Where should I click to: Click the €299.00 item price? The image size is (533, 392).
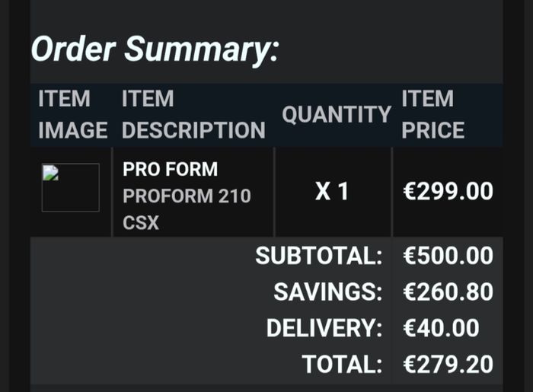(448, 191)
